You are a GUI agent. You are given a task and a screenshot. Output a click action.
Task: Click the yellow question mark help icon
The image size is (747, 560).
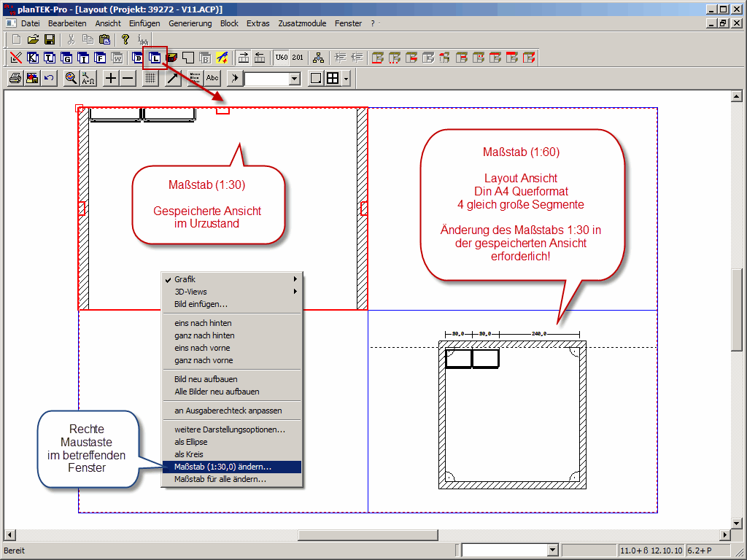click(x=125, y=39)
